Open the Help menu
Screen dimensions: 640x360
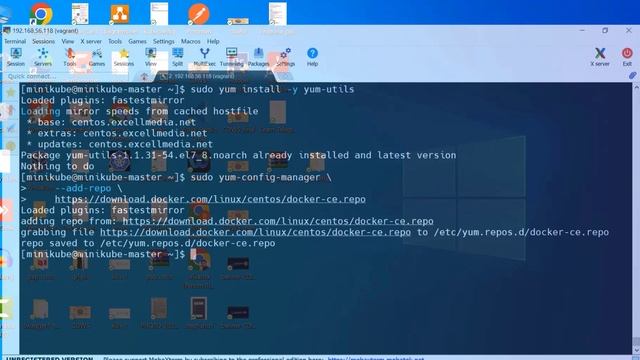click(213, 41)
